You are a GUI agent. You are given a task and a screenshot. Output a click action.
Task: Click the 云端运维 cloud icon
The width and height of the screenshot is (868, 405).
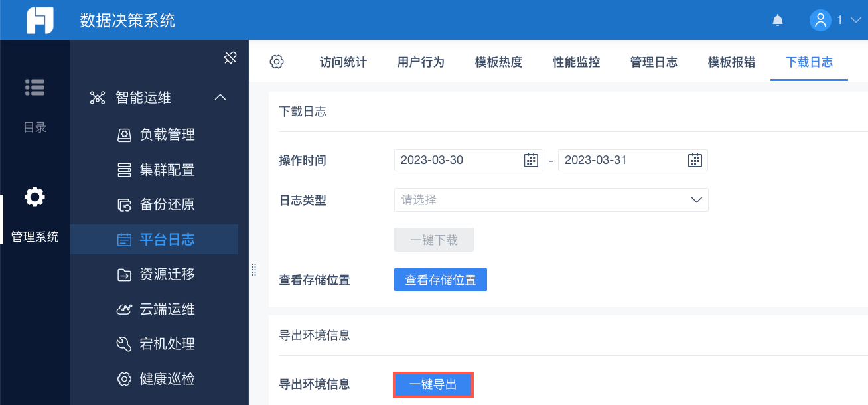click(x=124, y=309)
